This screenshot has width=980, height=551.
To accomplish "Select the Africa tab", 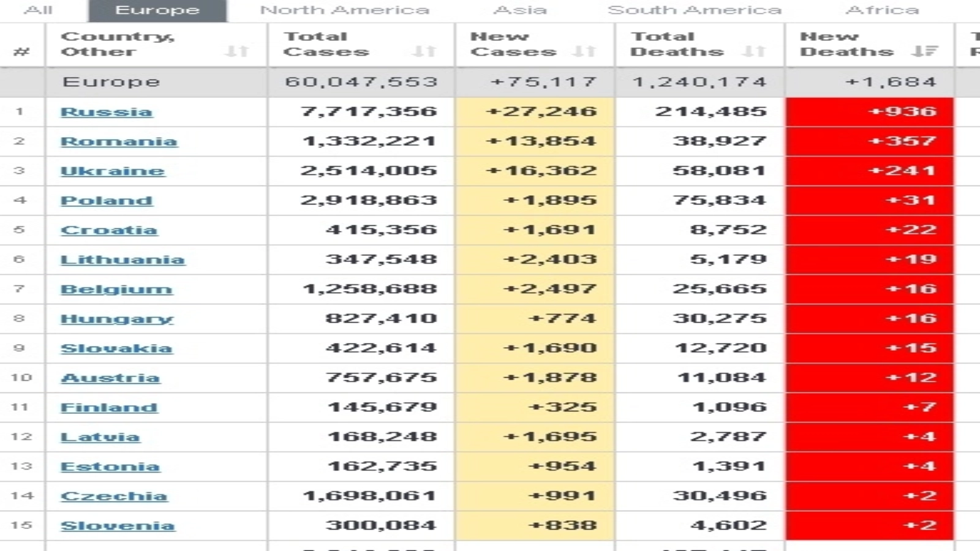I will [x=883, y=10].
